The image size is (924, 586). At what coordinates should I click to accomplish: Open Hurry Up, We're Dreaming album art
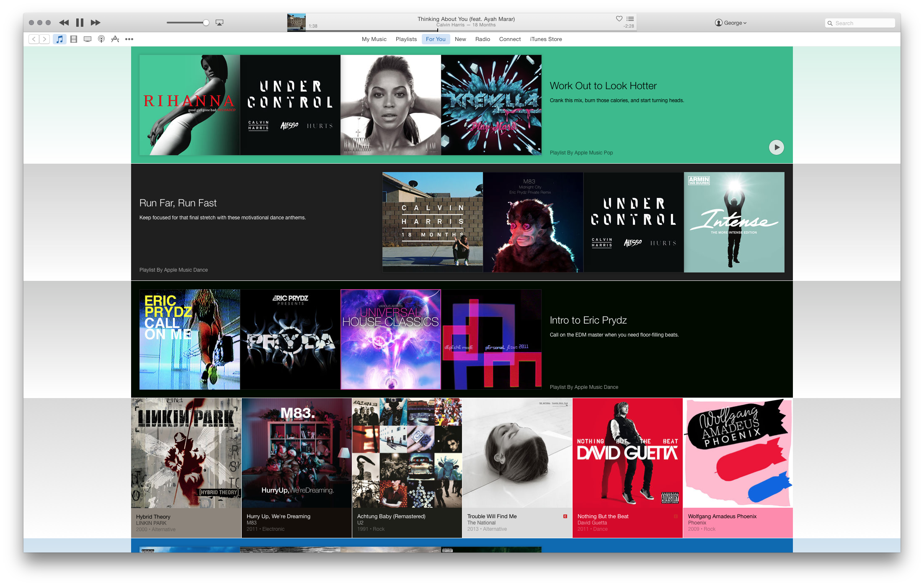[297, 453]
